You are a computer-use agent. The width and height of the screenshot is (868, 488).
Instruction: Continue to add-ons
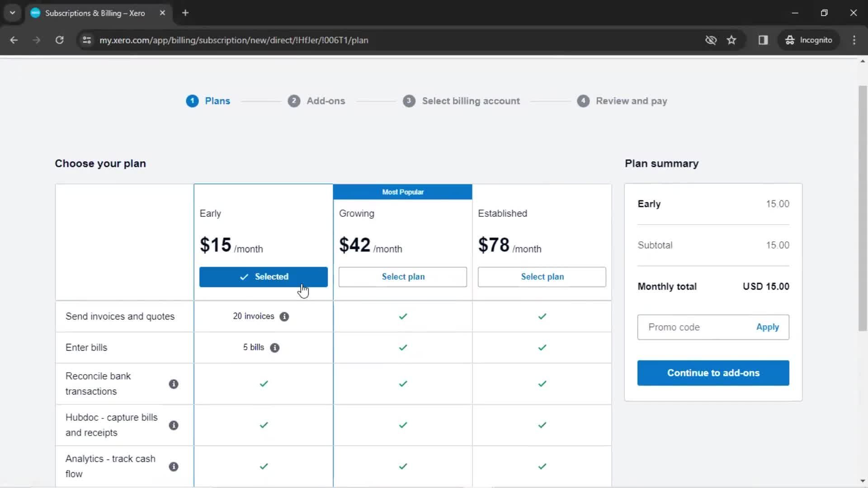713,373
